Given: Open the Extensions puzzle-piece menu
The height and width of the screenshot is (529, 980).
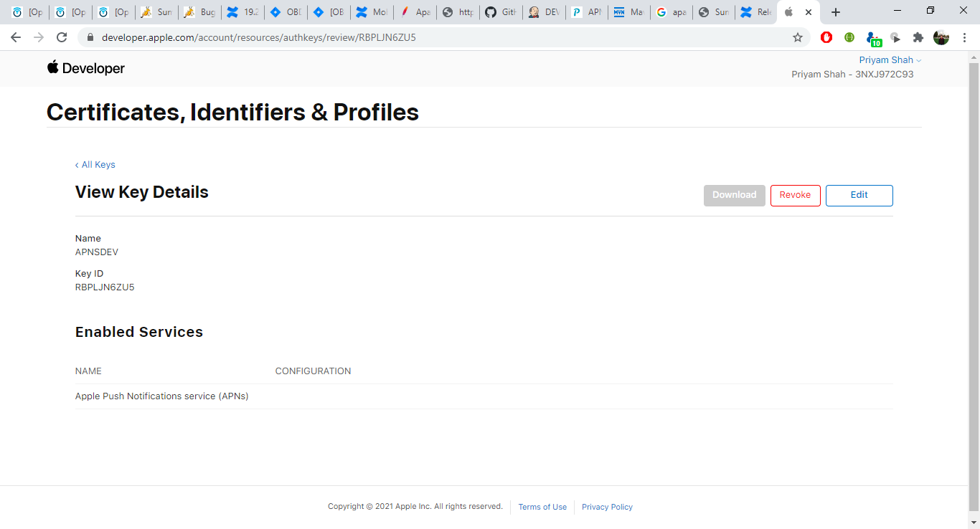Looking at the screenshot, I should pos(918,37).
